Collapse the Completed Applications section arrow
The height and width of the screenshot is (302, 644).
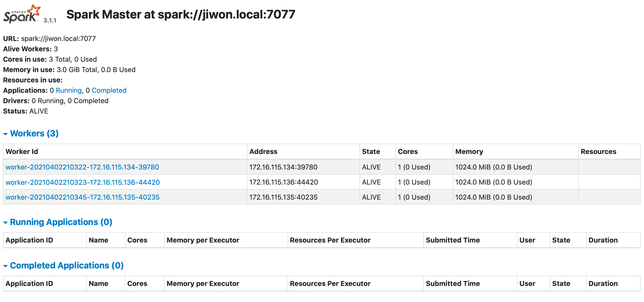(5, 266)
